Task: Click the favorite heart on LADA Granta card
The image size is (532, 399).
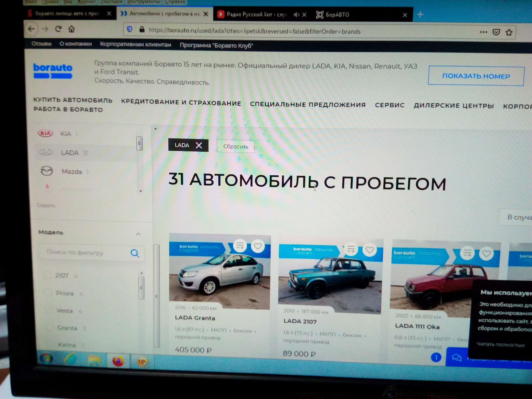Action: [x=258, y=246]
